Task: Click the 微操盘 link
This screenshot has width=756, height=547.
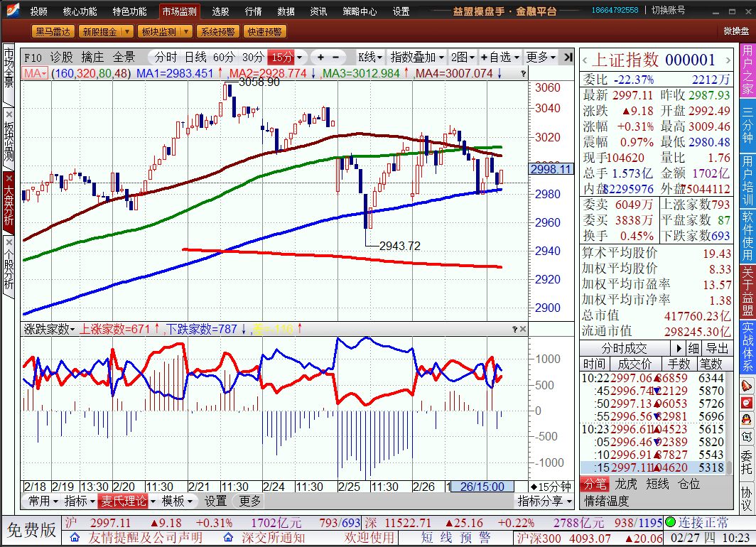Action: (736, 31)
